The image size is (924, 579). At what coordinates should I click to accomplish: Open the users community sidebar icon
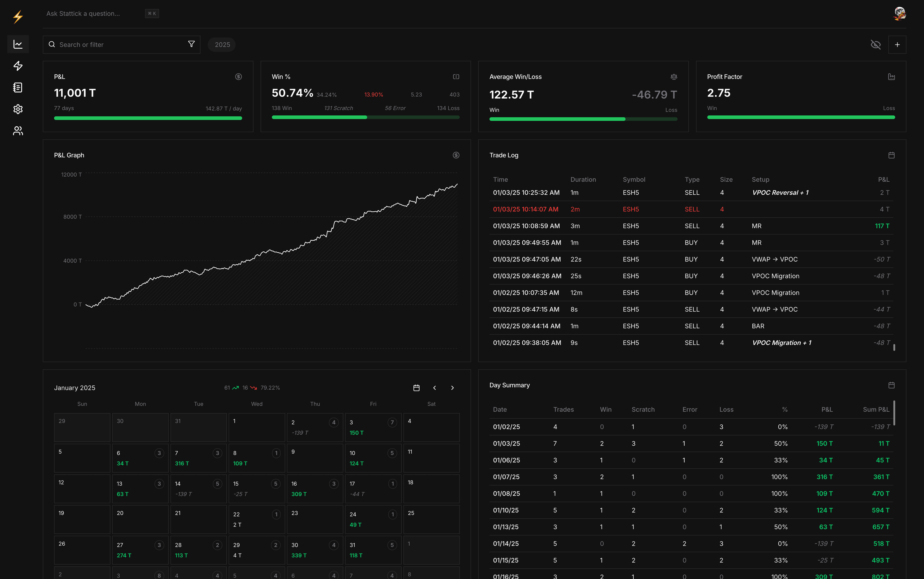(x=18, y=131)
